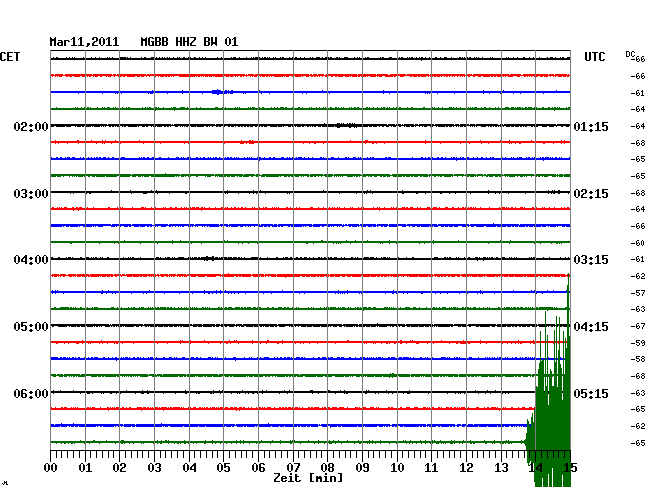Select minute 05 on time axis
The height and width of the screenshot is (494, 650).
click(x=223, y=467)
